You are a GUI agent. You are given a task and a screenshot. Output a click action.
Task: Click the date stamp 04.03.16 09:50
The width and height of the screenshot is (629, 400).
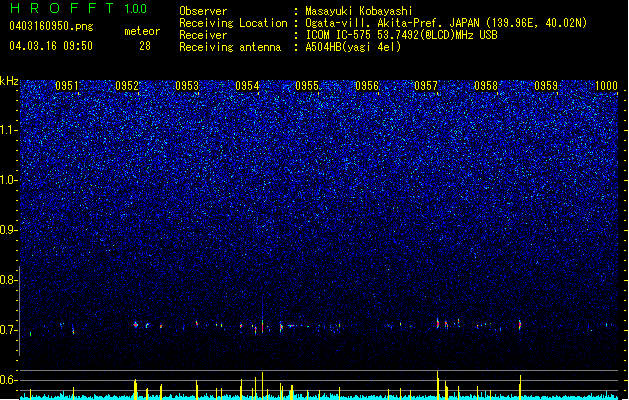51,46
